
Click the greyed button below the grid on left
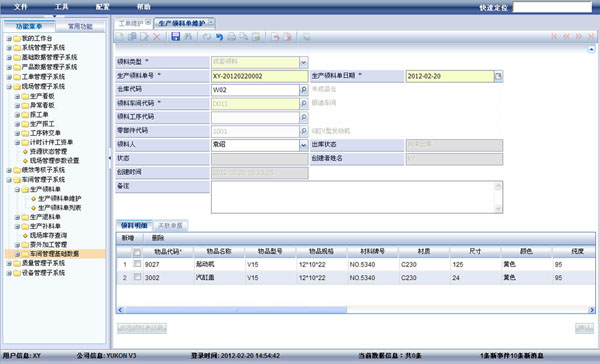point(142,328)
